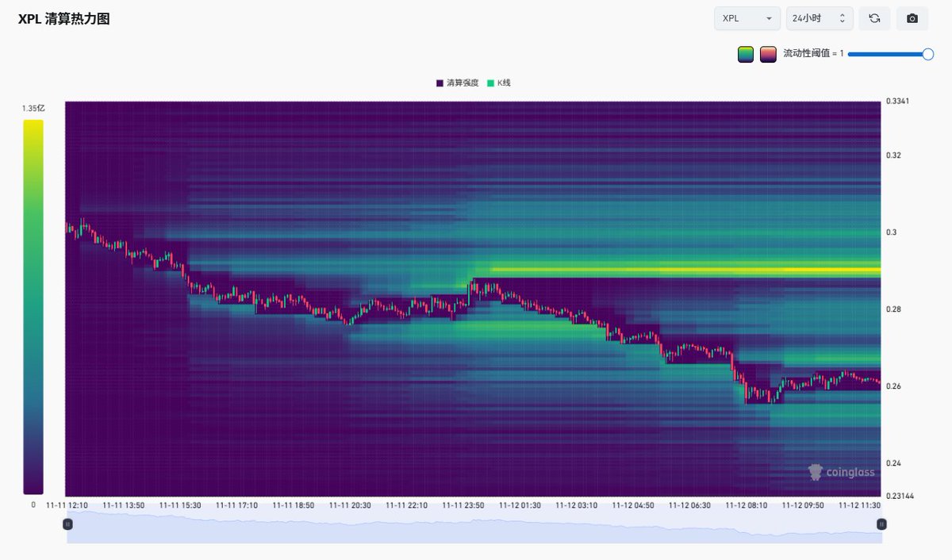Click the refresh chart icon
The image size is (952, 560).
pos(874,18)
